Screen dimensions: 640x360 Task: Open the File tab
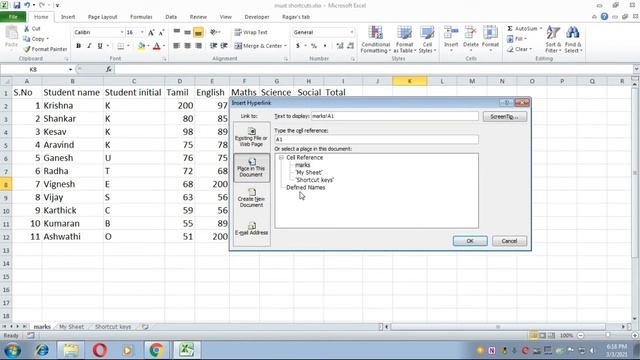click(13, 17)
